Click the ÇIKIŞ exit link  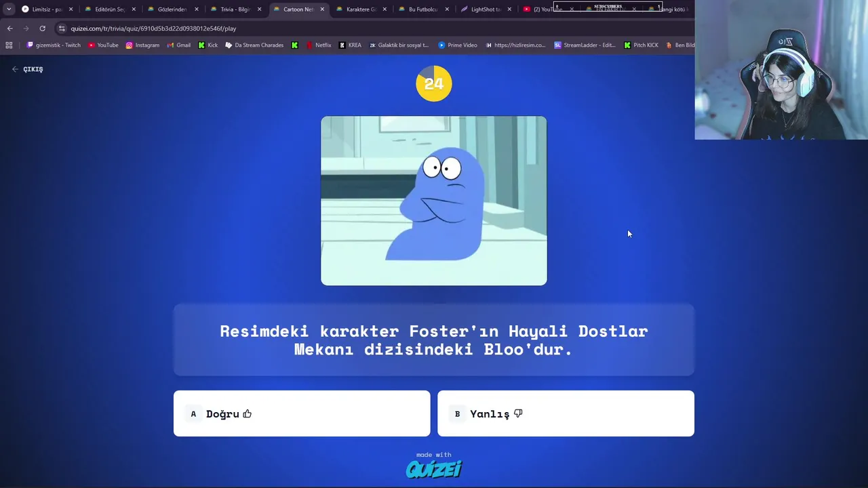click(x=27, y=69)
